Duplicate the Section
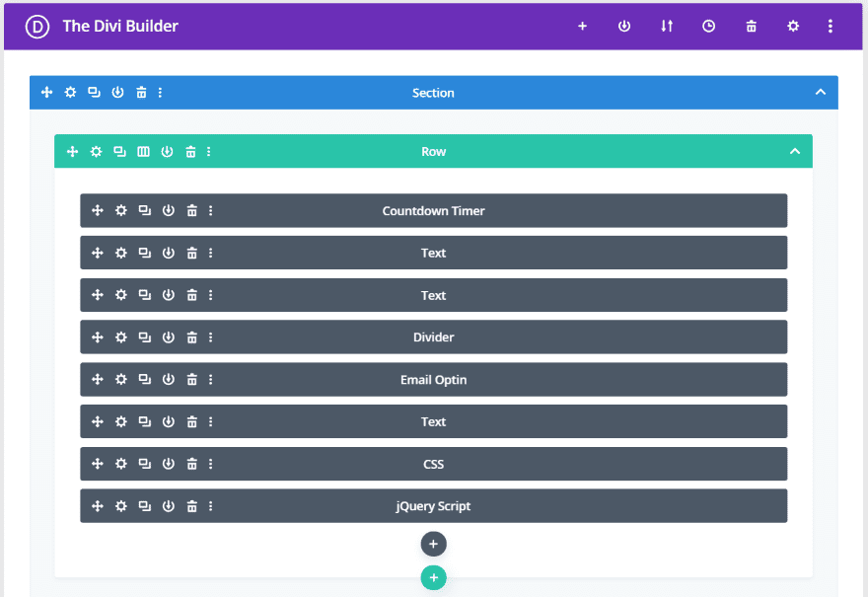Screen dimensions: 868x597 coord(94,92)
